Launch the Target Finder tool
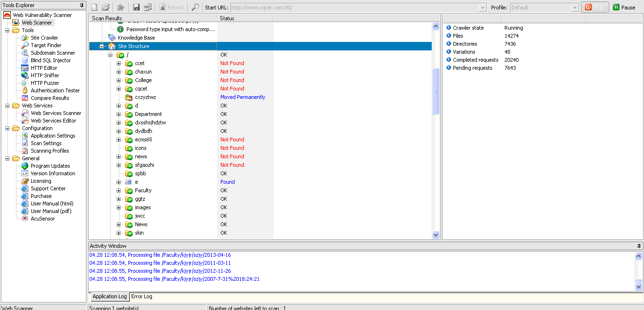Screen dimensions: 644x310 (46, 45)
